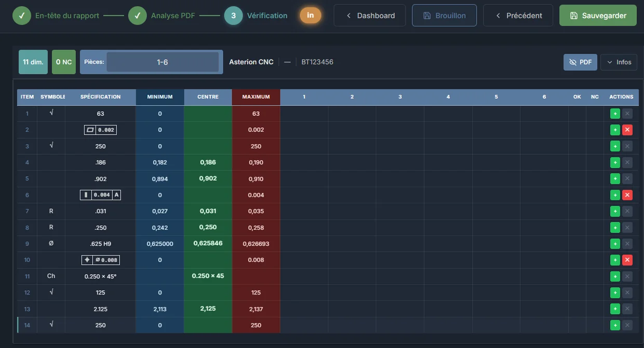The image size is (644, 348).
Task: Click the plus on item 9 (.625 H9)
Action: [615, 244]
